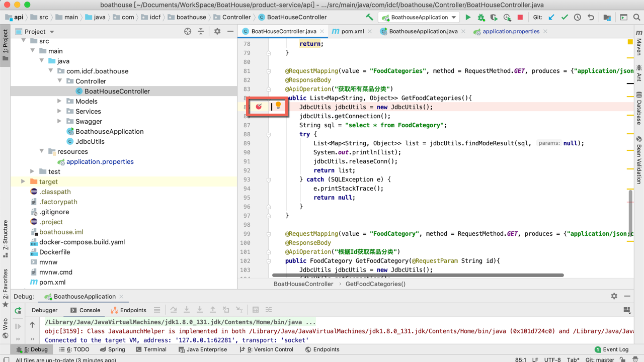
Task: Click Git: master branch in status bar
Action: tap(600, 359)
